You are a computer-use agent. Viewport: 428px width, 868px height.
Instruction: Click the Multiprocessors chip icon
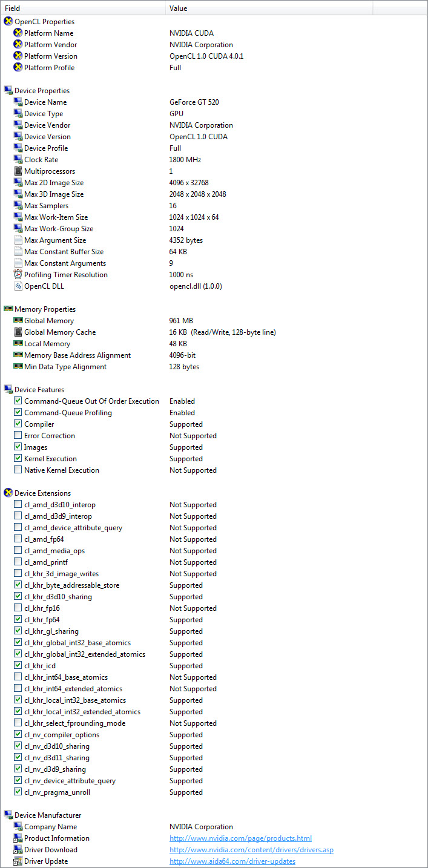point(18,171)
